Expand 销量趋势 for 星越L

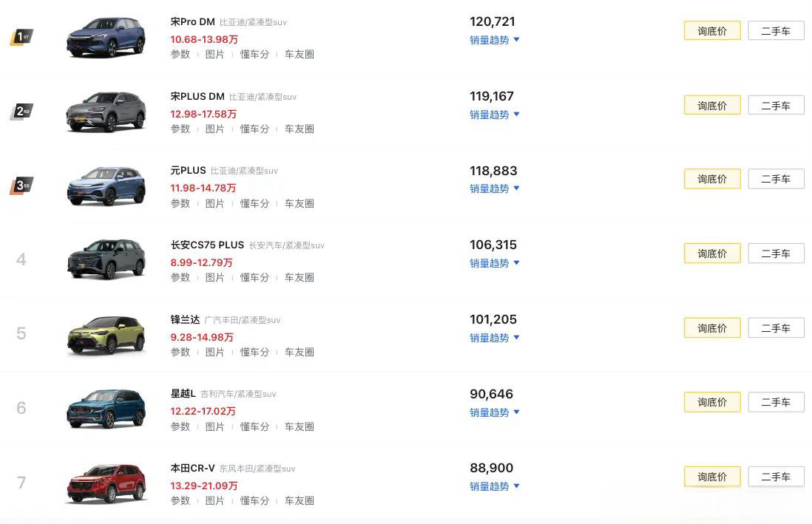point(494,412)
